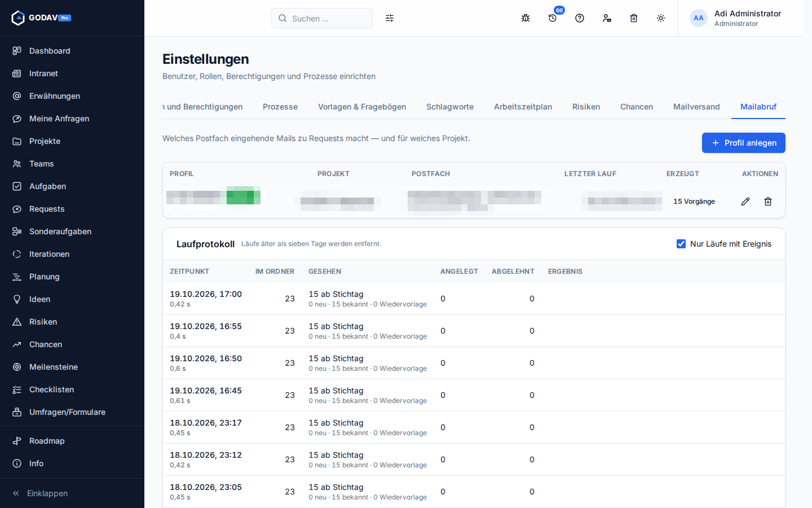Open the trash bin icon in header

point(634,18)
